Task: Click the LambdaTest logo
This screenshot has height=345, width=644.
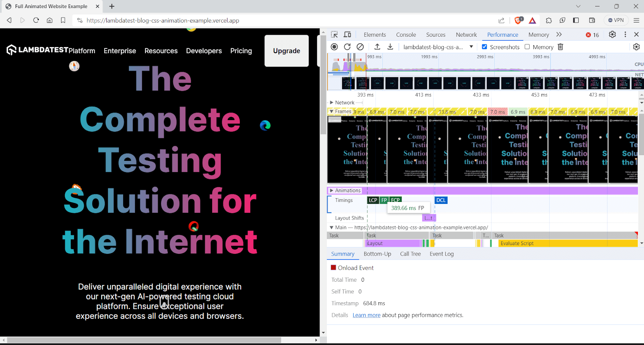Action: (37, 50)
